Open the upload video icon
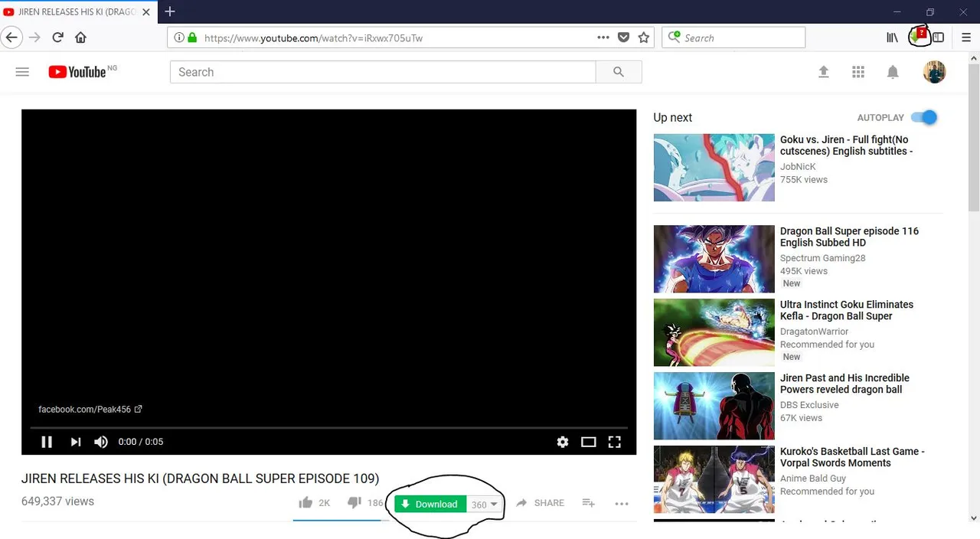The width and height of the screenshot is (980, 539). 824,72
